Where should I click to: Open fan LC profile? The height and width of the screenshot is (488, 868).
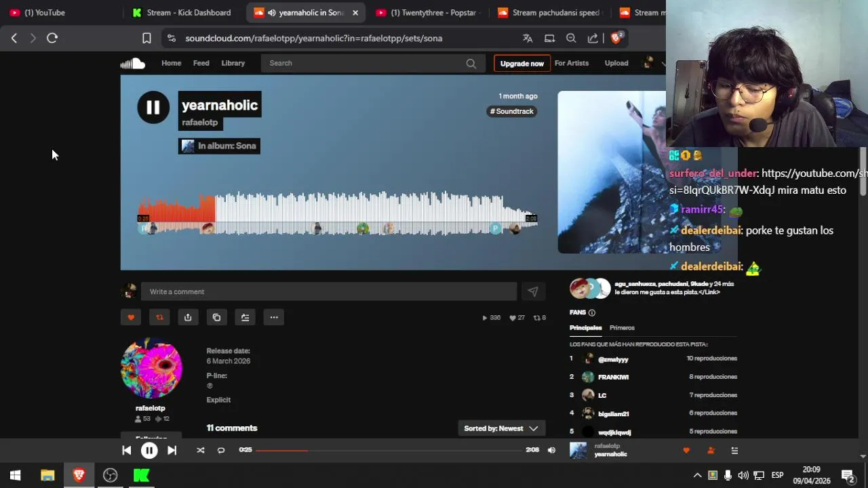coord(602,395)
